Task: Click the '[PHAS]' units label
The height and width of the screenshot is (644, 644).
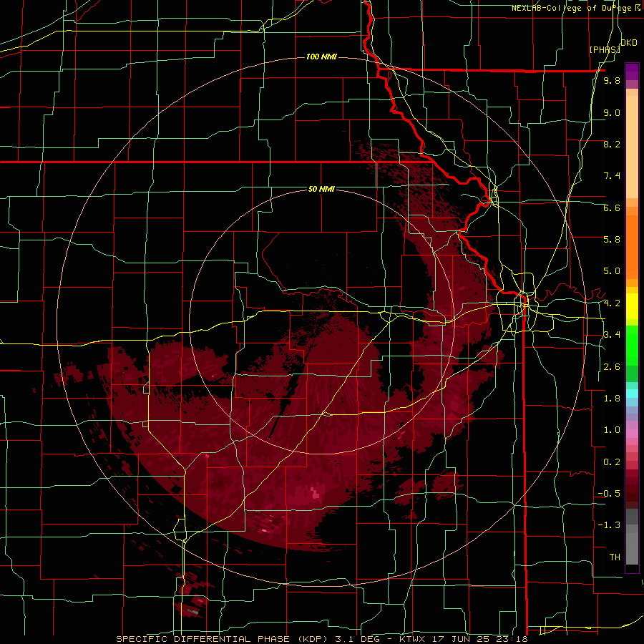Action: 605,49
